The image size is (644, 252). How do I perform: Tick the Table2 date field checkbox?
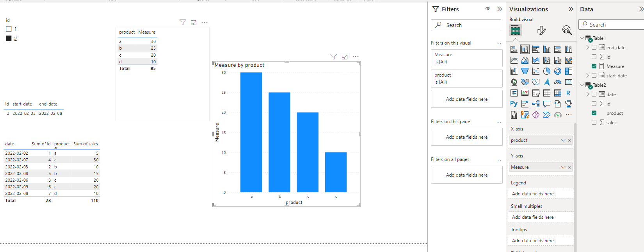(x=594, y=94)
